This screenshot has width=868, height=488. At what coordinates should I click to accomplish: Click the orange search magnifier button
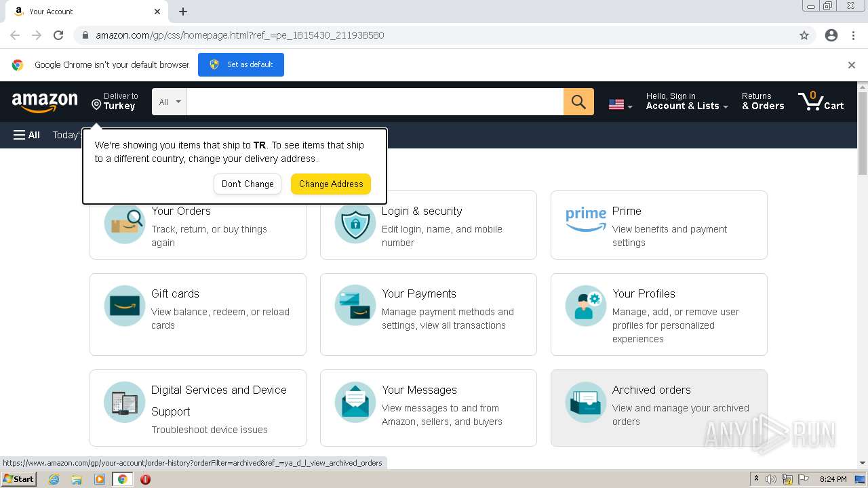(578, 102)
